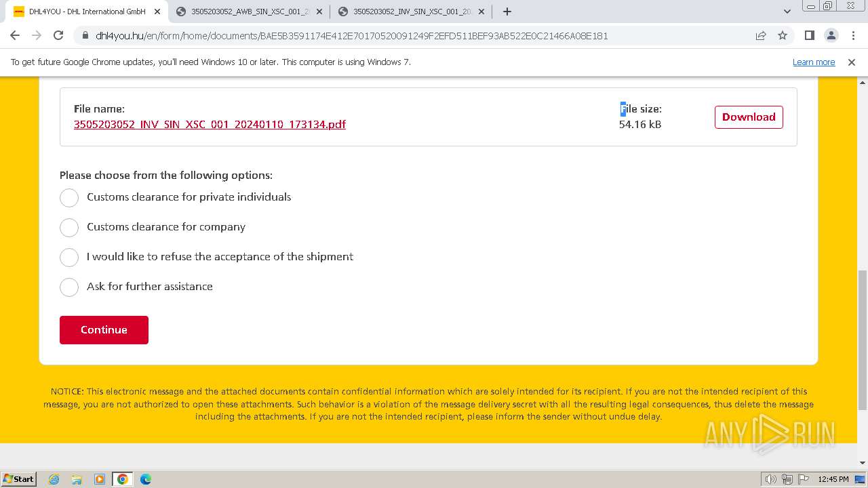Viewport: 868px width, 488px height.
Task: Open File Explorer from taskbar
Action: [77, 479]
